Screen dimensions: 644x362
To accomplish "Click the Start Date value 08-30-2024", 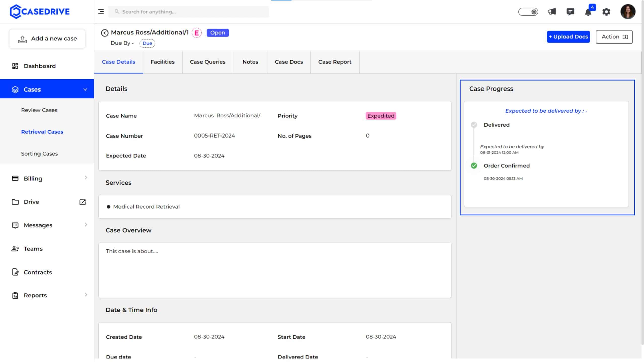I will pos(381,337).
